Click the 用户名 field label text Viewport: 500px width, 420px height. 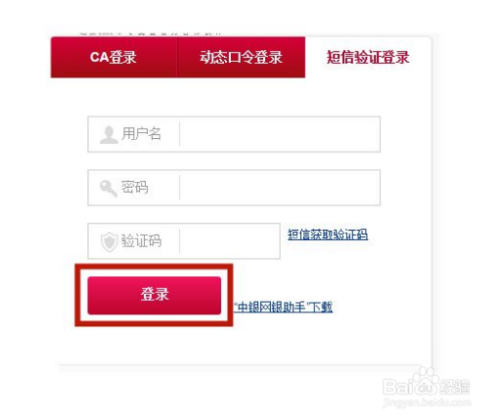pyautogui.click(x=141, y=134)
